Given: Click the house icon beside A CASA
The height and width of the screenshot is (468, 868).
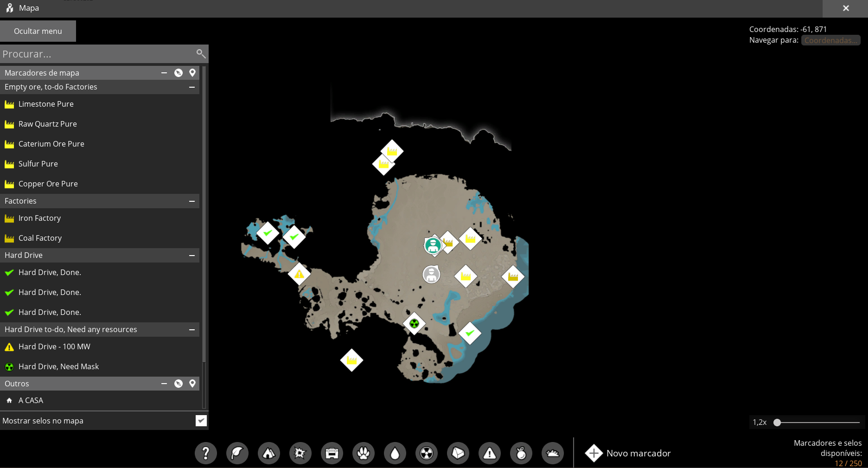Looking at the screenshot, I should 9,400.
